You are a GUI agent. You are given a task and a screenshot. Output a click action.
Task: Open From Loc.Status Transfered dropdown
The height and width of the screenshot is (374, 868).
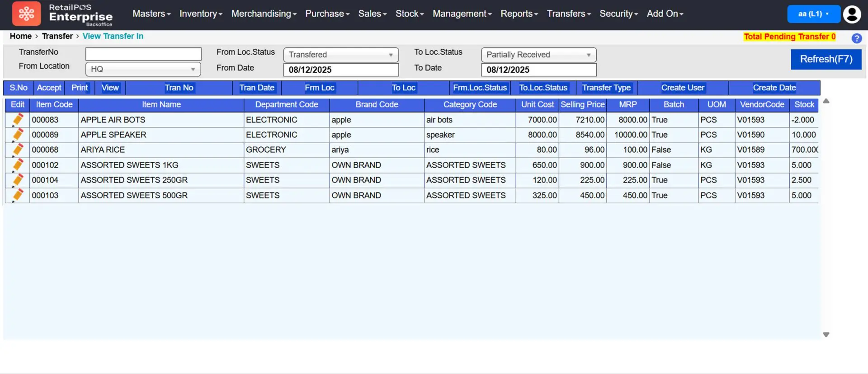(x=341, y=55)
